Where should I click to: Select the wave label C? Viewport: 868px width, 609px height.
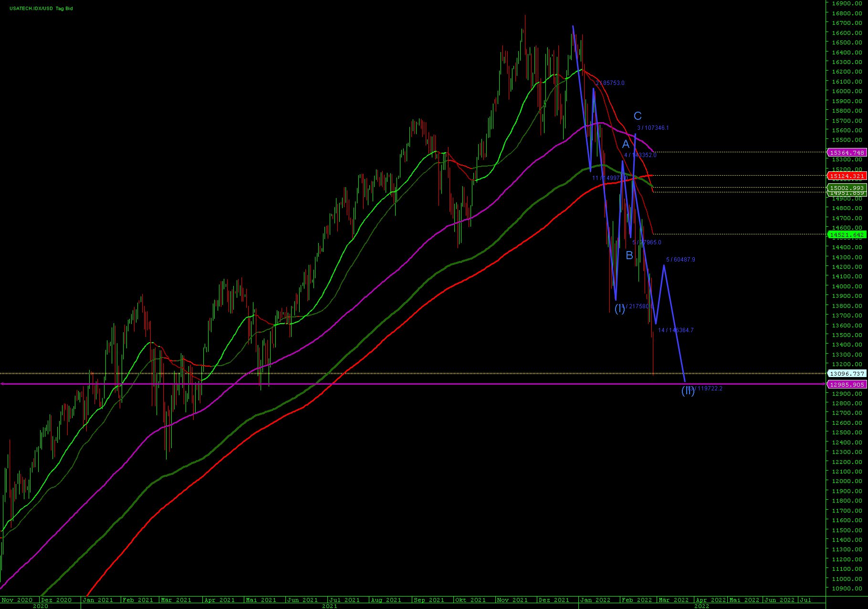point(638,116)
